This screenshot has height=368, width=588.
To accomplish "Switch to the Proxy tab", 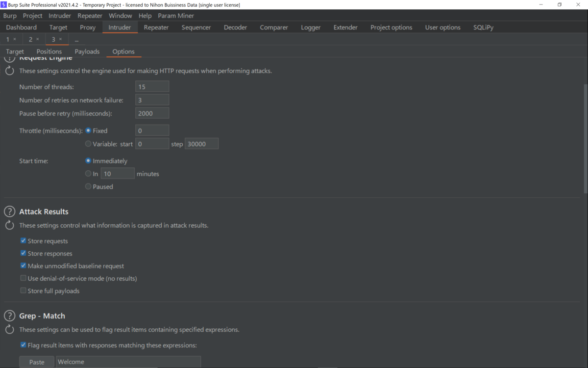I will point(88,27).
